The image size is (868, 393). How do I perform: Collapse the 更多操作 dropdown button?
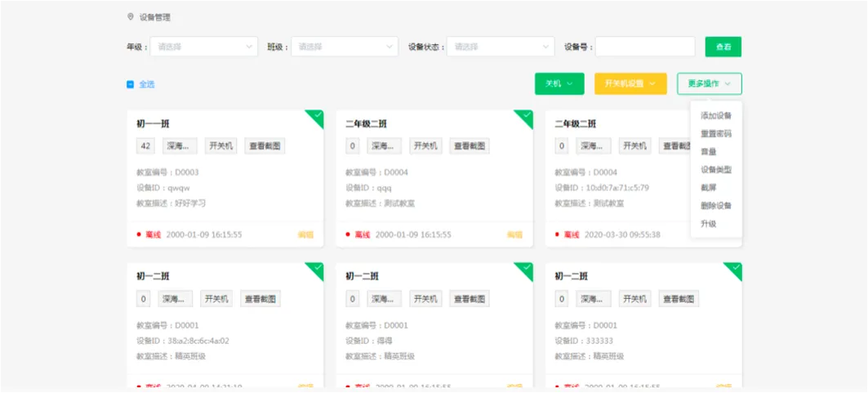[x=709, y=83]
